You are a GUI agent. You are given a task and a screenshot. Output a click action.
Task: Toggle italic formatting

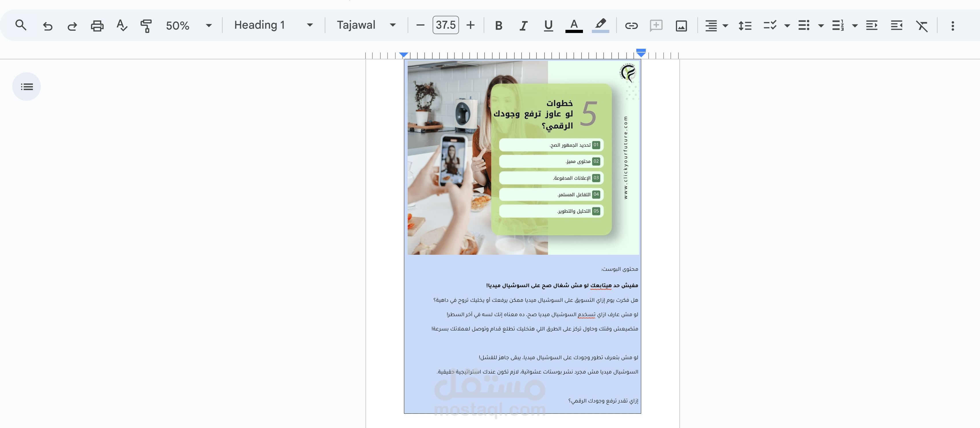point(524,26)
